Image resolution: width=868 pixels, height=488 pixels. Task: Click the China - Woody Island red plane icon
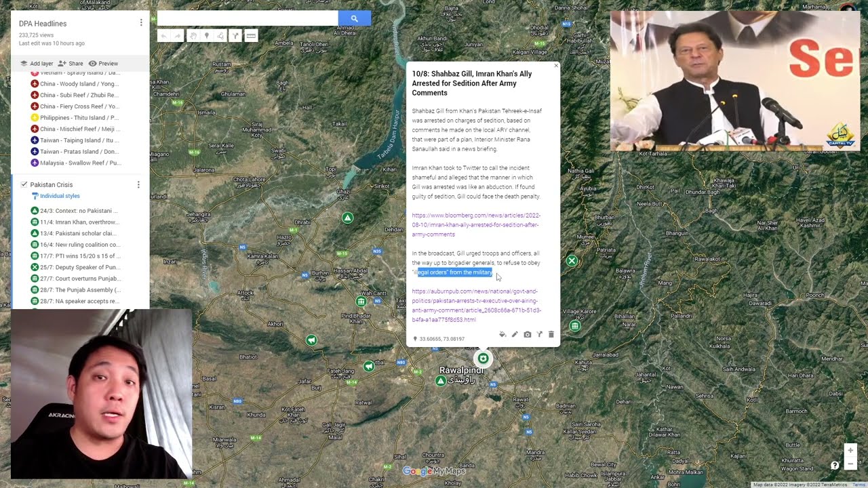point(35,84)
